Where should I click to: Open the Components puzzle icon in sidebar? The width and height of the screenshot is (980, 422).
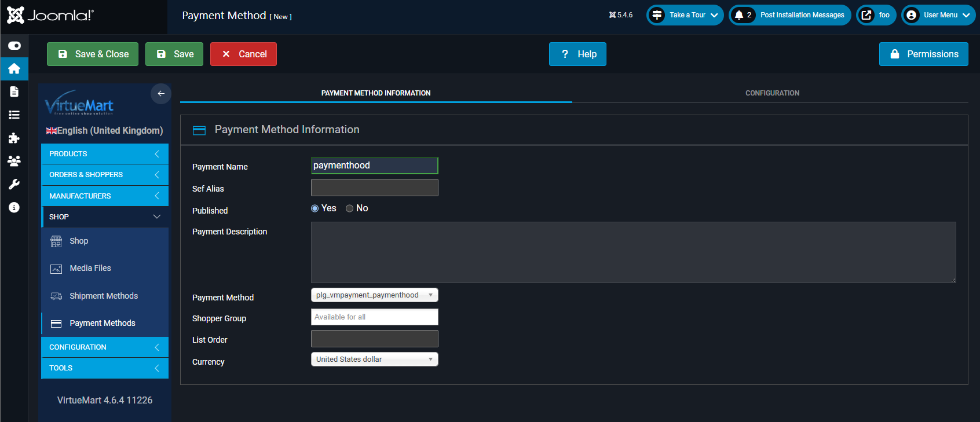[x=14, y=138]
